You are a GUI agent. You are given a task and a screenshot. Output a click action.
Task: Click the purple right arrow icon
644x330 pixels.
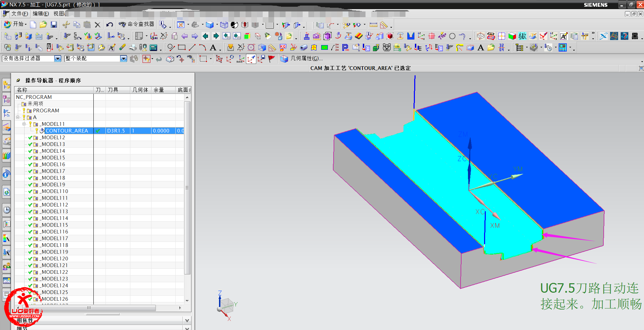click(195, 36)
